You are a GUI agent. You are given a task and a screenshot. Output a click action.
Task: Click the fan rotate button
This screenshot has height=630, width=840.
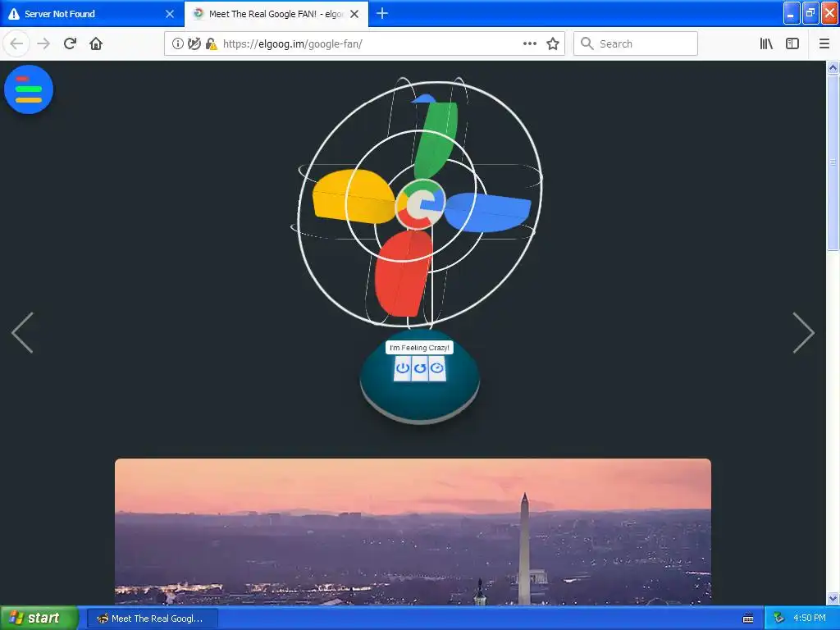[x=420, y=368]
